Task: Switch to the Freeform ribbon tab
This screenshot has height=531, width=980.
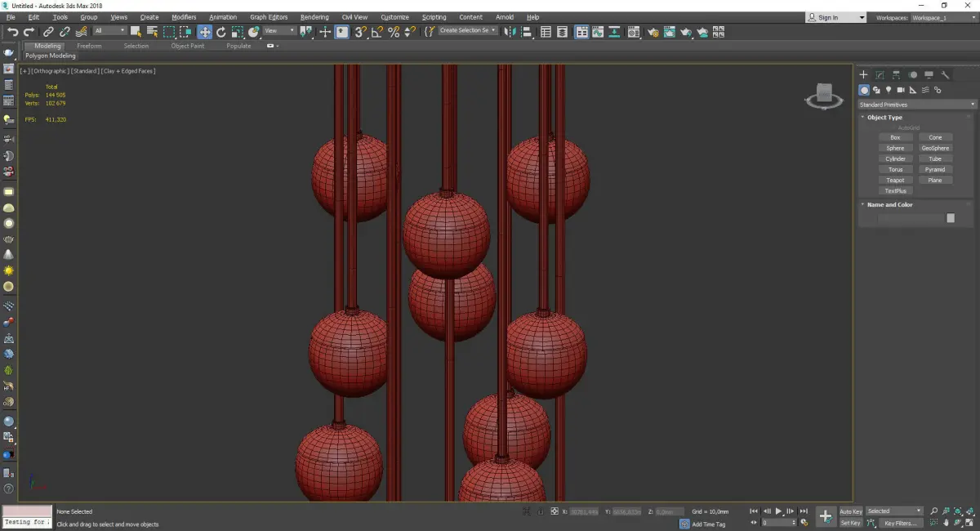Action: (89, 46)
